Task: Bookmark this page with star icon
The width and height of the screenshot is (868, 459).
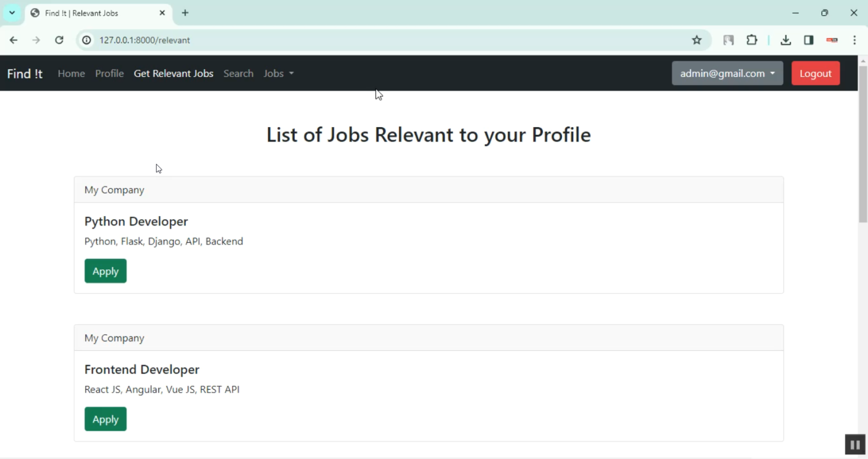Action: coord(697,40)
